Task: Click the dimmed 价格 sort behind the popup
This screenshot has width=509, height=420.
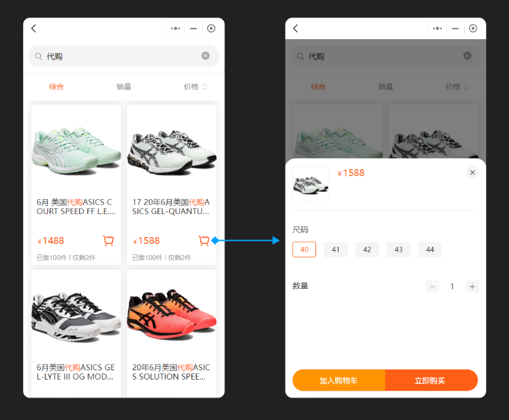Action: click(x=457, y=86)
